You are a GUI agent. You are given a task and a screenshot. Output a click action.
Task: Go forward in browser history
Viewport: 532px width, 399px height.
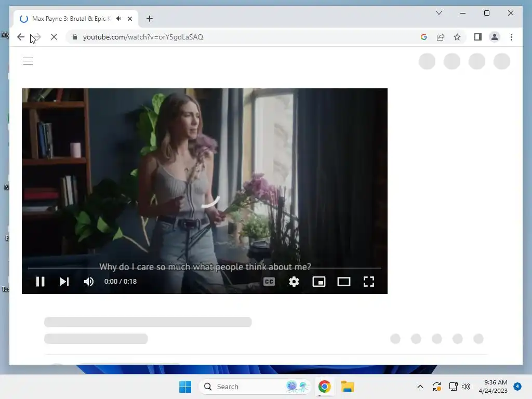pyautogui.click(x=37, y=37)
